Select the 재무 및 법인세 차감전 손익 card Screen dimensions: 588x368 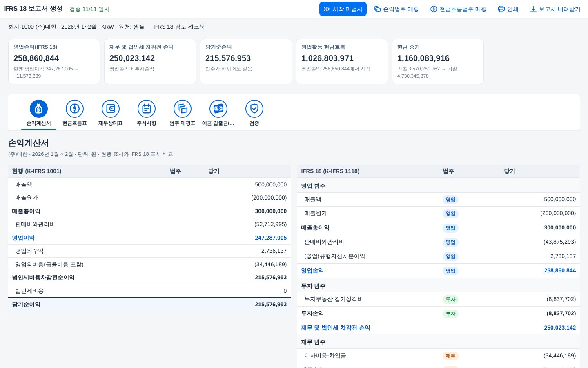click(150, 62)
